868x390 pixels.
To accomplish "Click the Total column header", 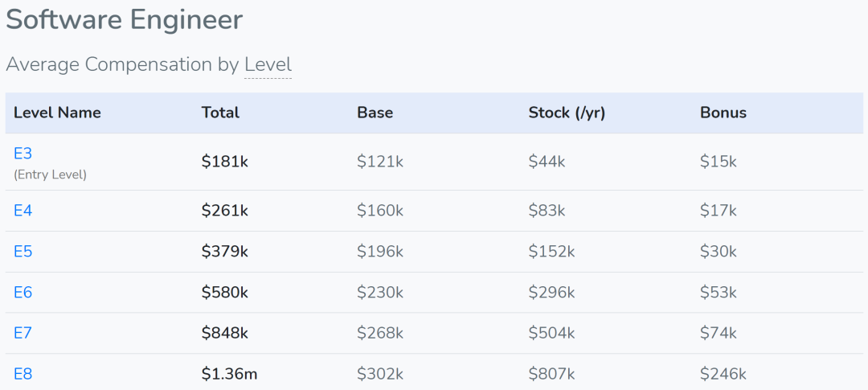I will coord(220,113).
